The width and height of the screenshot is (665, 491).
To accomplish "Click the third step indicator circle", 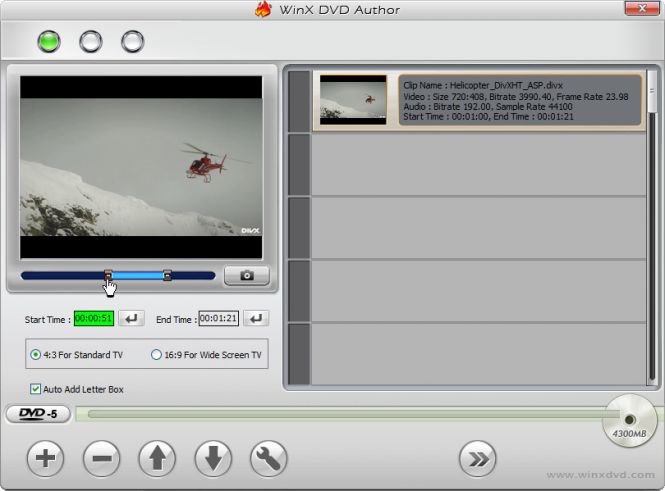I will coord(132,42).
